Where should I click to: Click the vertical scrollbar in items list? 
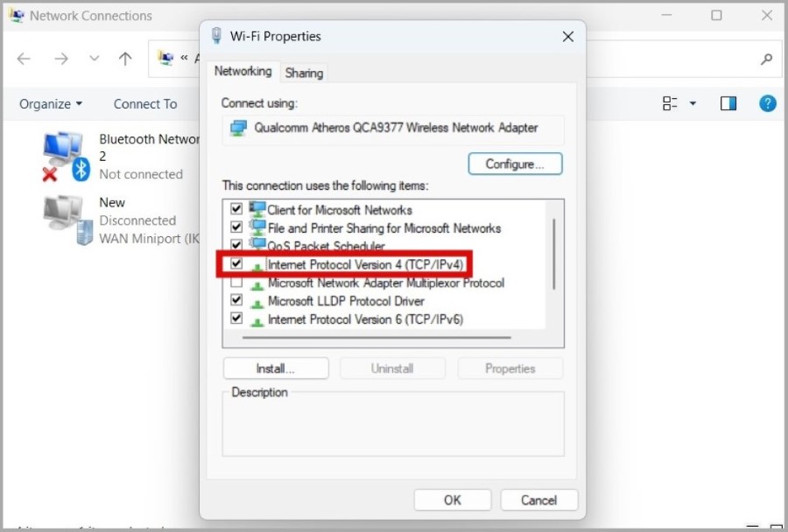[554, 255]
